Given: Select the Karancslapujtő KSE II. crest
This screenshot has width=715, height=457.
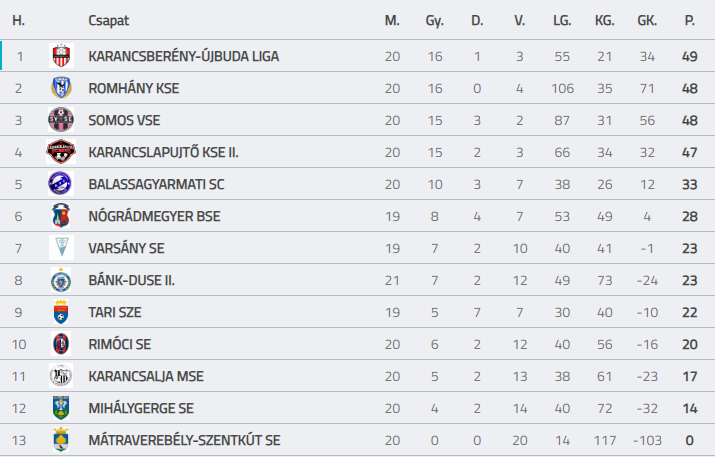Looking at the screenshot, I should [61, 152].
